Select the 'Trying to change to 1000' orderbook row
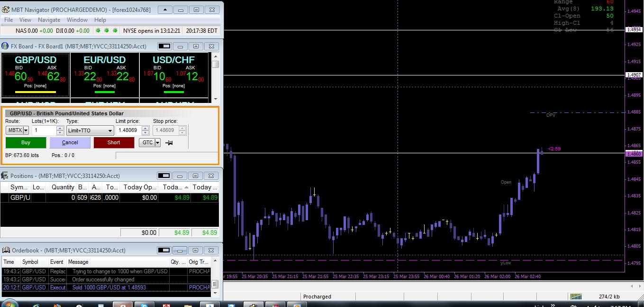 pos(106,271)
